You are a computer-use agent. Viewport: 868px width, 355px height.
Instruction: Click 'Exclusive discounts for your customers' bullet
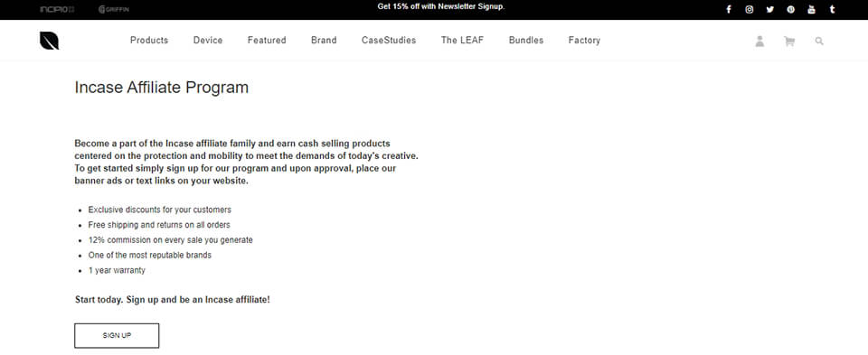tap(159, 210)
